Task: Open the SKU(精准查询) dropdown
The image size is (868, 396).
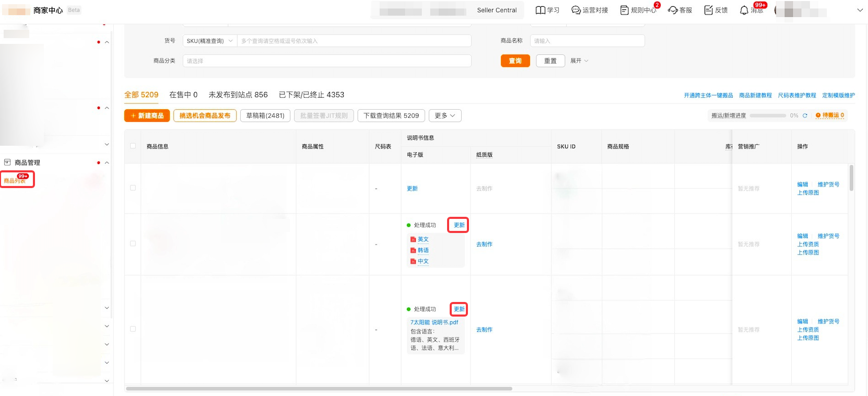Action: tap(209, 41)
